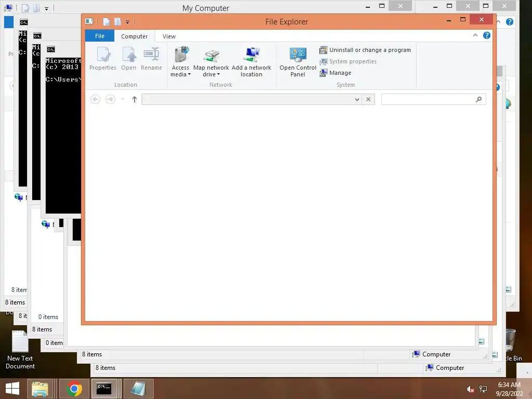Click the X stop button beside the address bar
The height and width of the screenshot is (399, 532).
[x=368, y=99]
